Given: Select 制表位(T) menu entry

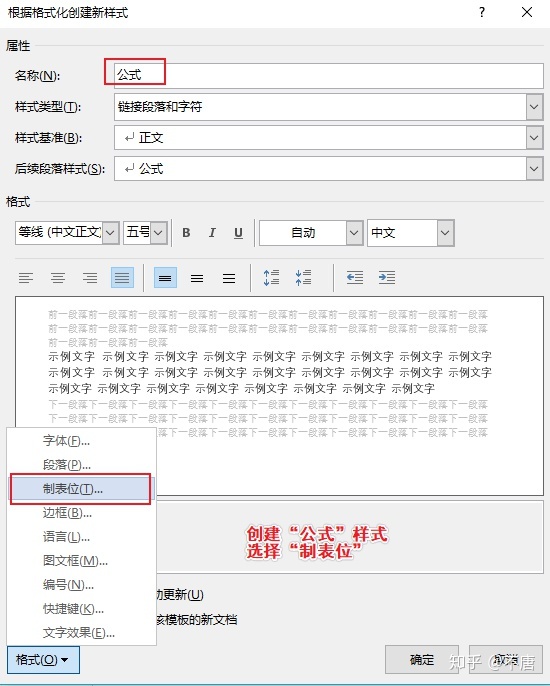Looking at the screenshot, I should 81,489.
